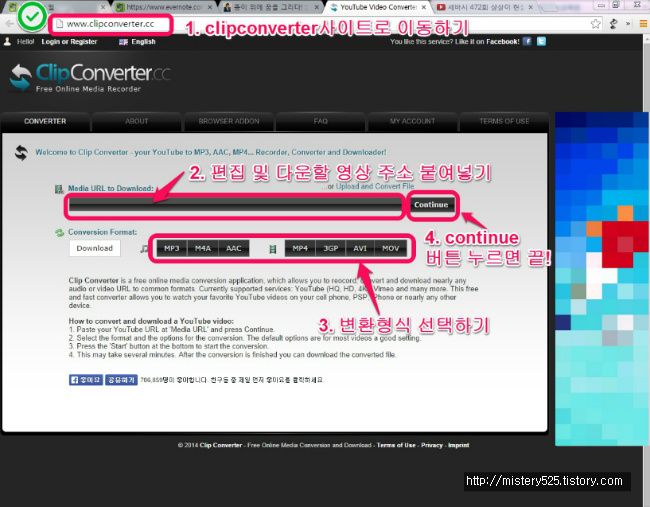Select AAC conversion format
Viewport: 650px width, 507px height.
pyautogui.click(x=234, y=248)
